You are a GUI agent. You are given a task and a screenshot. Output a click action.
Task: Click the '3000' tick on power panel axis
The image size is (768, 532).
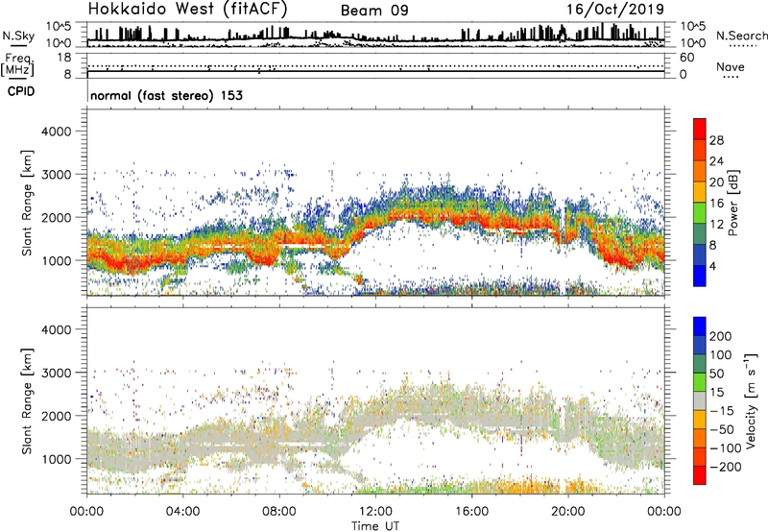pyautogui.click(x=57, y=175)
